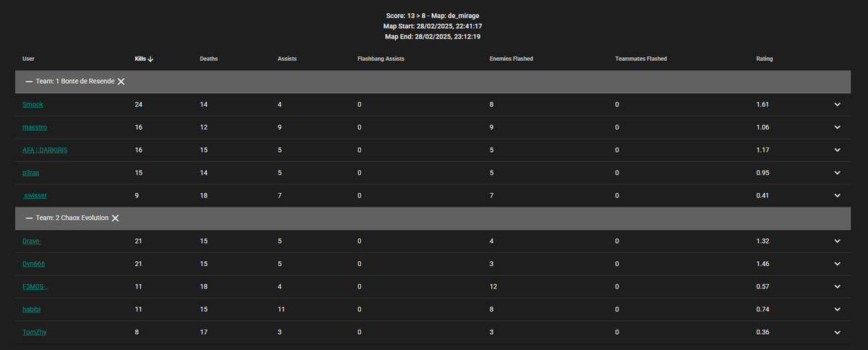Click maestro's enemies flashed value 9
Viewport: 868px width, 350px height.
492,127
